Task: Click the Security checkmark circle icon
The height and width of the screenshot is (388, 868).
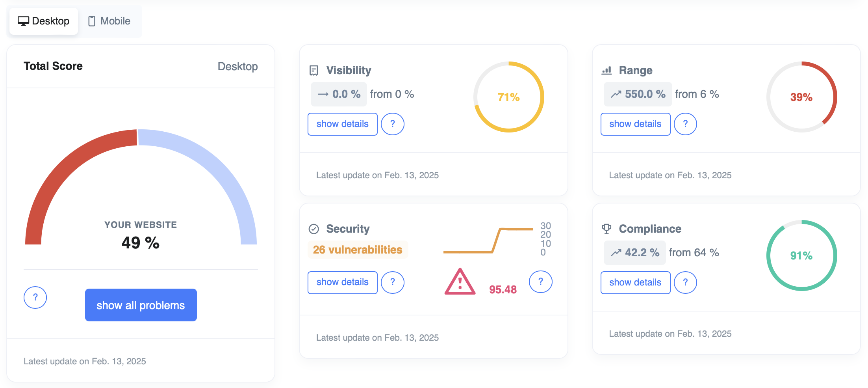Action: (314, 229)
